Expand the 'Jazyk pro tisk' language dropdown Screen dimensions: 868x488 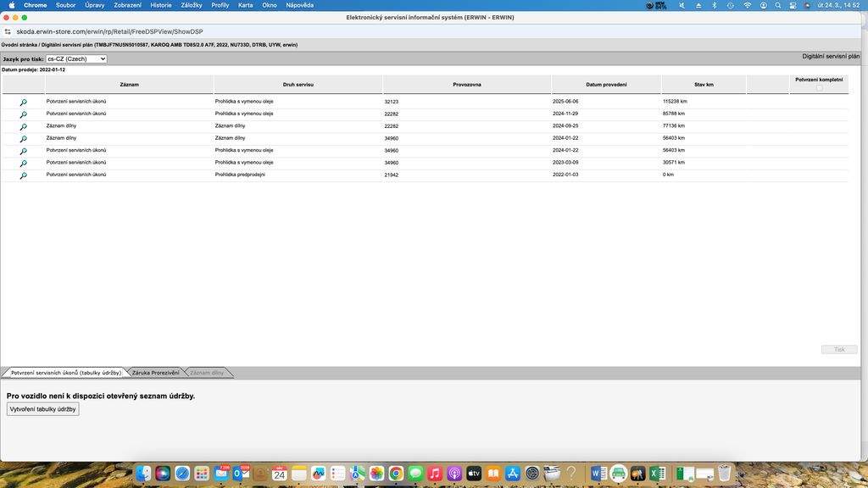76,59
